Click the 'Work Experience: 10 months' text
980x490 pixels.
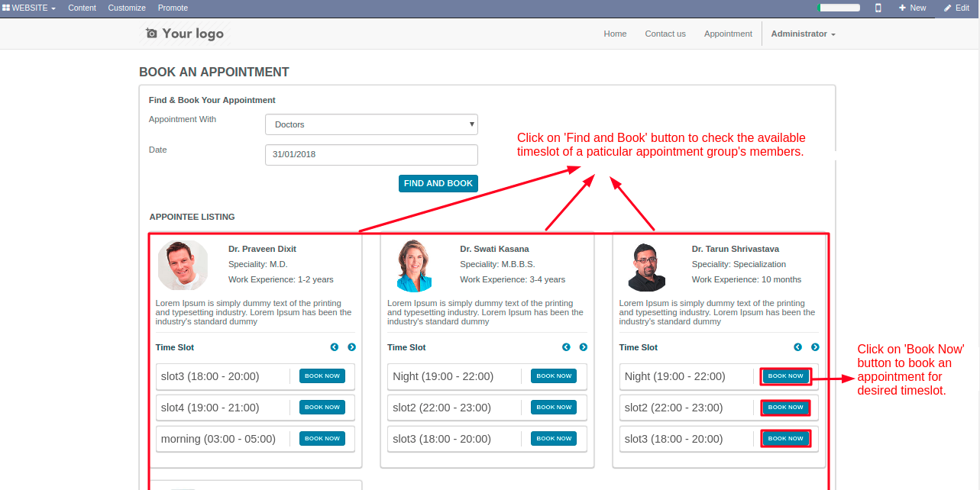tap(746, 279)
